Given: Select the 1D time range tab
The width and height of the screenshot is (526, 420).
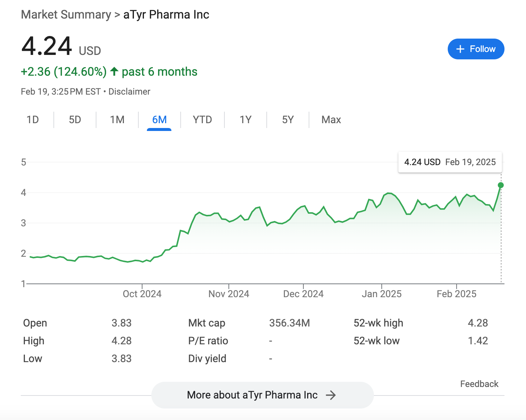Looking at the screenshot, I should point(33,119).
